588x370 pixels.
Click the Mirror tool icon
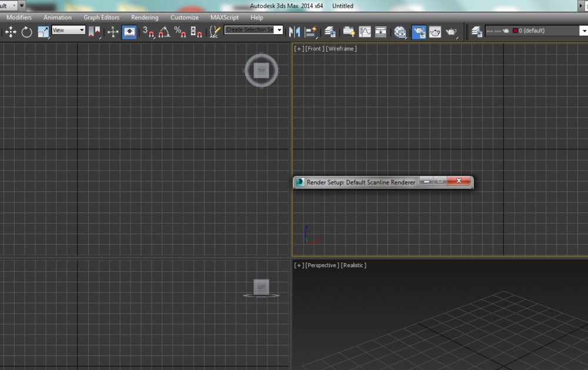tap(295, 32)
